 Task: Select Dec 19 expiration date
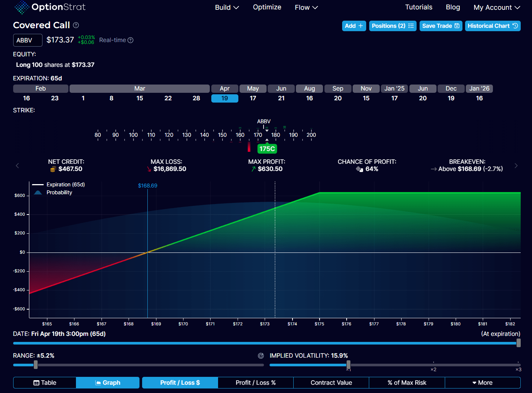pyautogui.click(x=451, y=98)
